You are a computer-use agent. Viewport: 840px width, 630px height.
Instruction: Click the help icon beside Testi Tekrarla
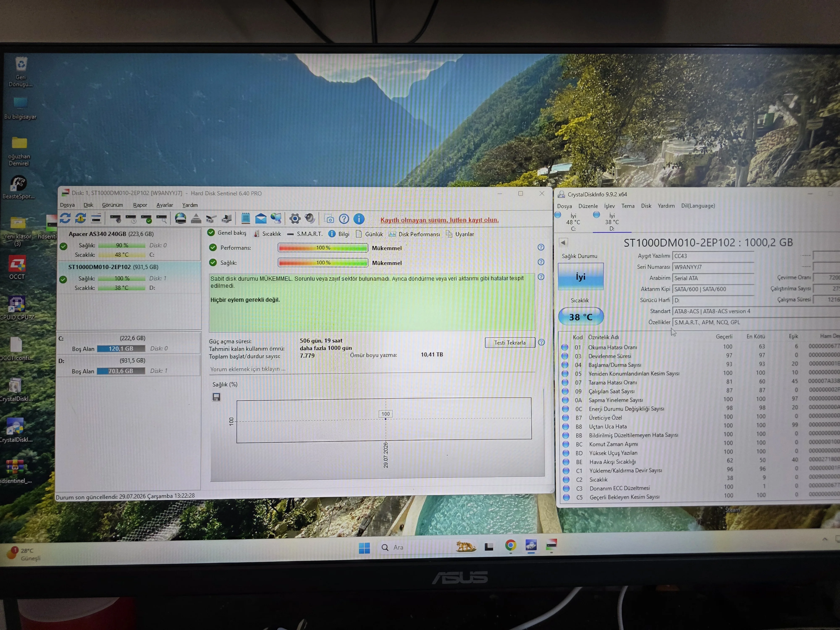542,342
